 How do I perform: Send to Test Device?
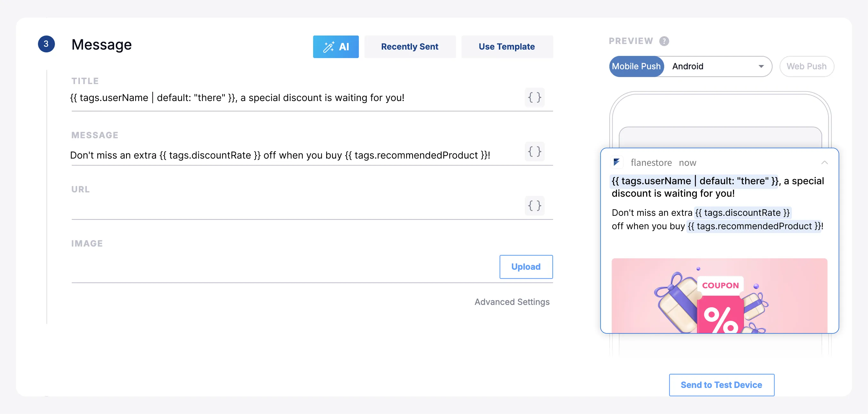point(721,385)
